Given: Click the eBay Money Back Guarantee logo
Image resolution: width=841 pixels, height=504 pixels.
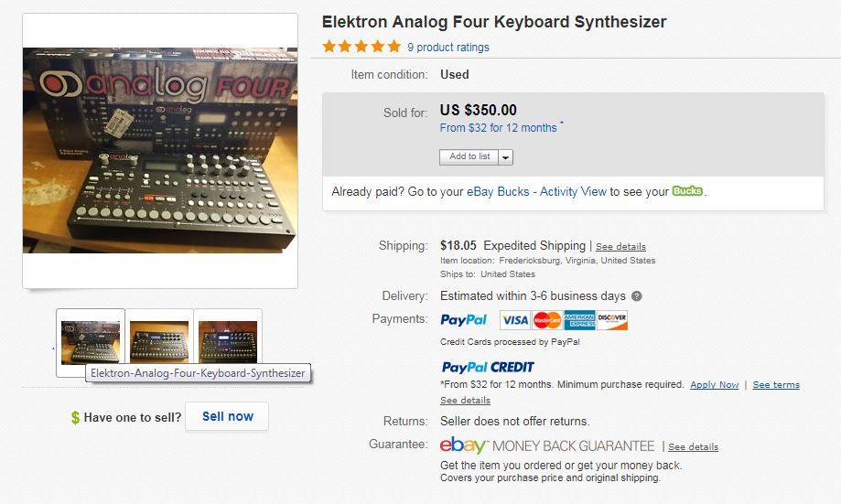Looking at the screenshot, I should coord(547,446).
